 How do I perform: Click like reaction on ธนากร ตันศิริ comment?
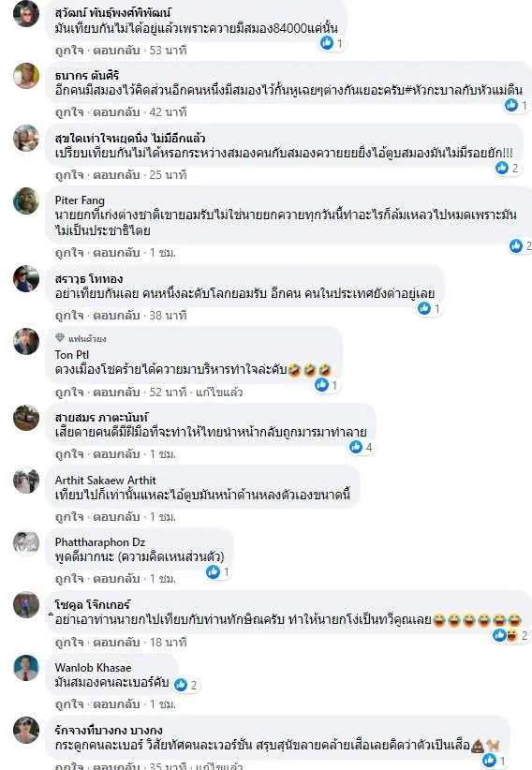[511, 105]
